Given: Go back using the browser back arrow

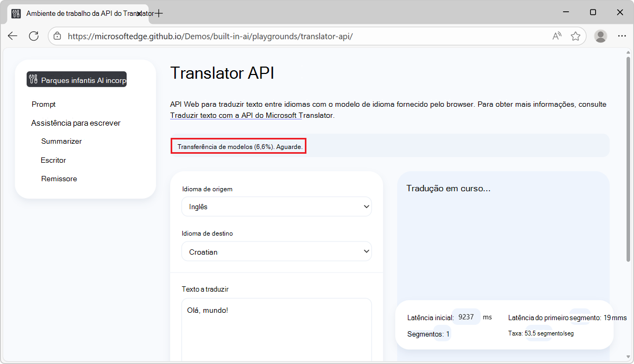Looking at the screenshot, I should tap(13, 36).
